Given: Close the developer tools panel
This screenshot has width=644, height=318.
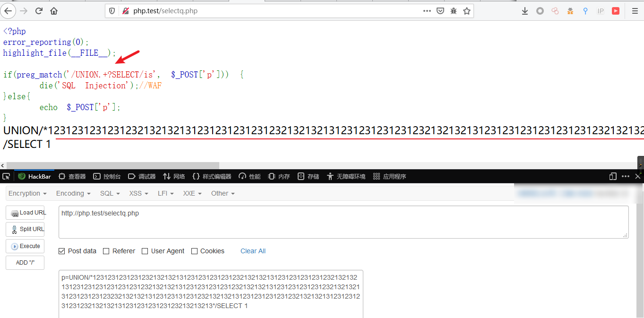Looking at the screenshot, I should pyautogui.click(x=638, y=176).
